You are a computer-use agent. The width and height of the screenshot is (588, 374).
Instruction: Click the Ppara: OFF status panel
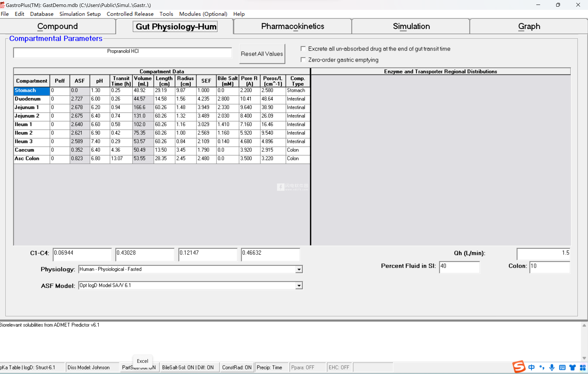coord(308,368)
